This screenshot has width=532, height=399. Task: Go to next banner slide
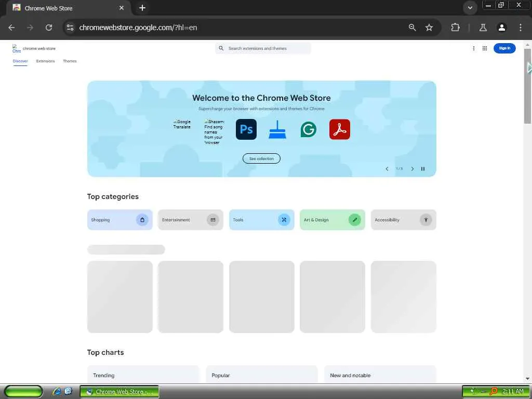(x=412, y=169)
